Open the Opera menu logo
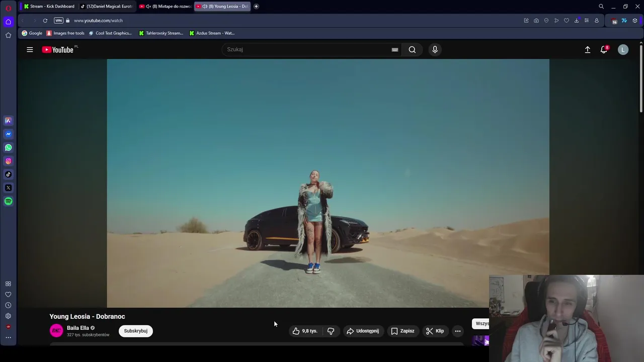Viewport: 644px width, 362px height. pos(8,8)
